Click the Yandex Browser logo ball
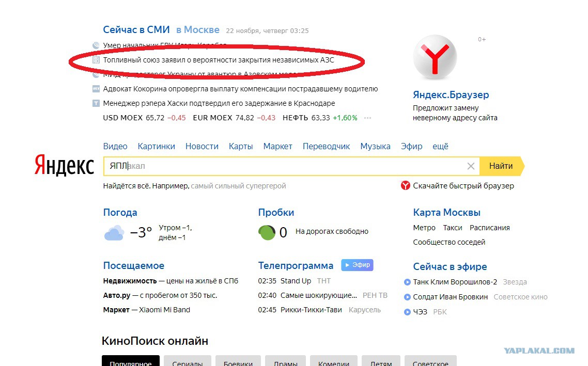588x366 pixels. (x=435, y=57)
